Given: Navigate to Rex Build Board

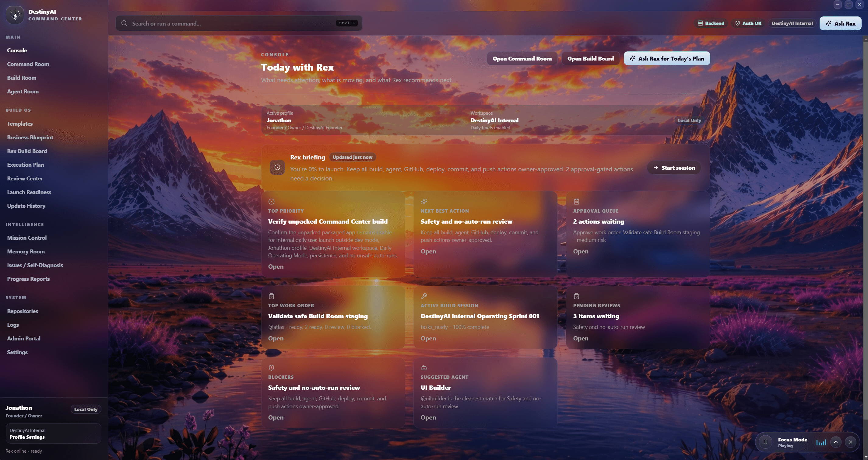Looking at the screenshot, I should (x=27, y=151).
